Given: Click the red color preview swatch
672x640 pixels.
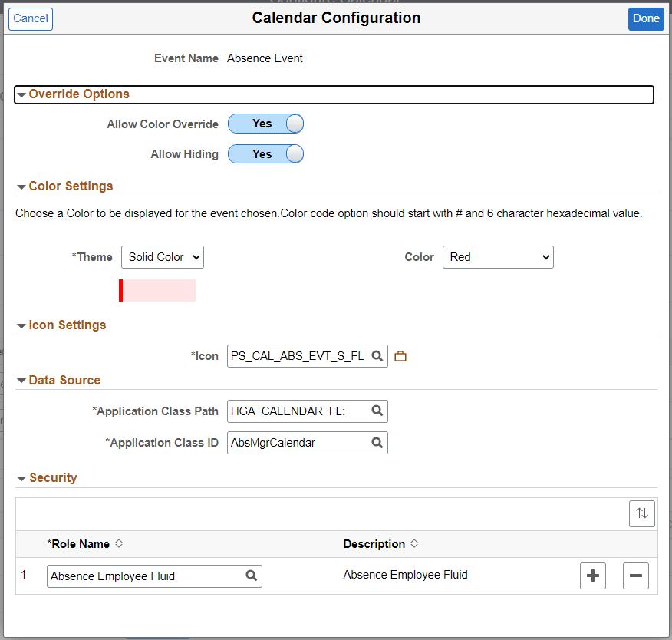Looking at the screenshot, I should click(157, 290).
